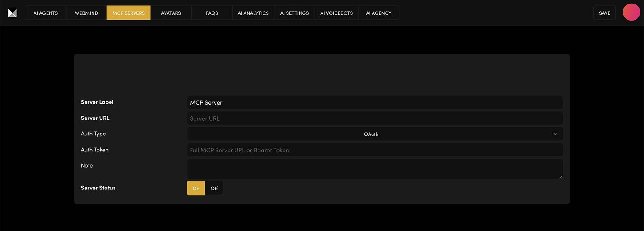
Task: Click the Auth Token label
Action: coord(95,150)
